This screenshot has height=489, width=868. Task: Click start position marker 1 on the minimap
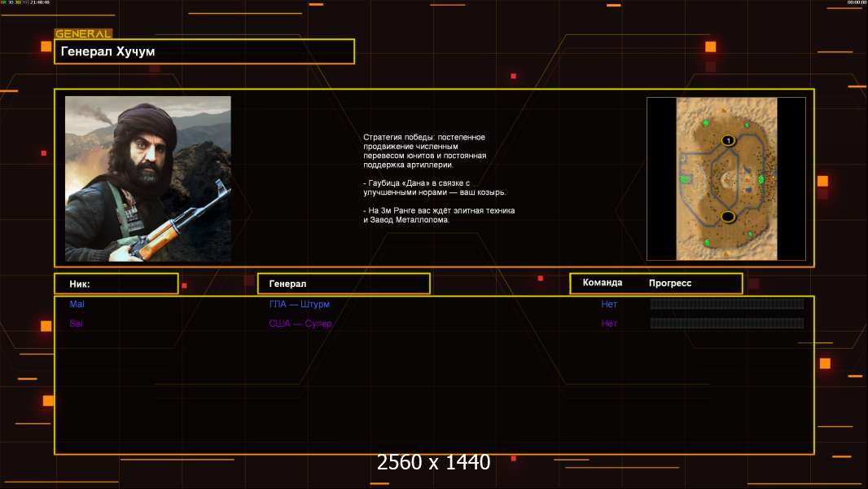coord(728,141)
